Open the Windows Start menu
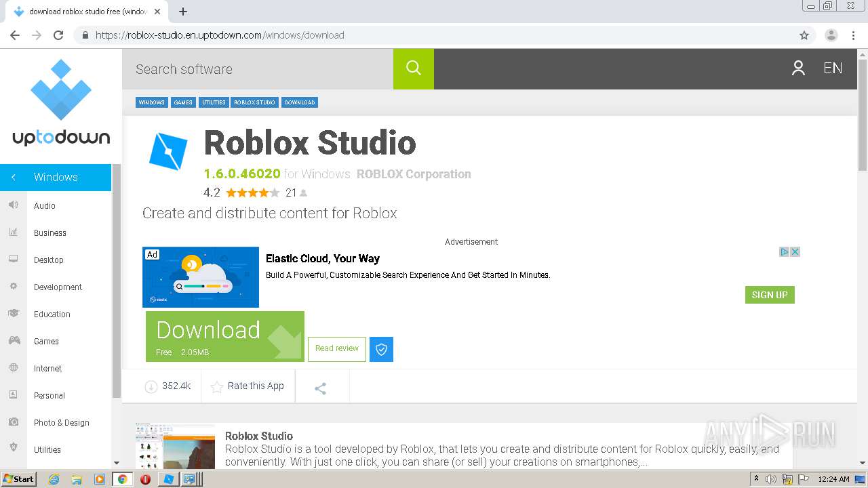 [19, 479]
